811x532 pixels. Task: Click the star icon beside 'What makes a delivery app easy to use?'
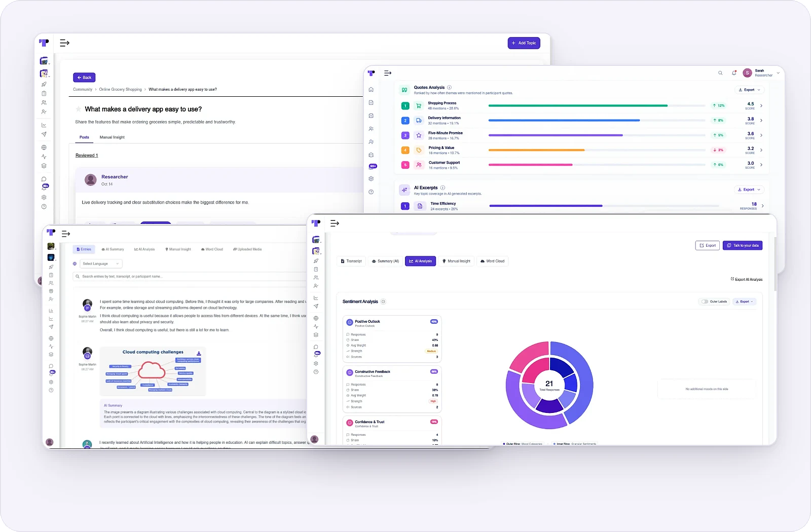pyautogui.click(x=79, y=109)
